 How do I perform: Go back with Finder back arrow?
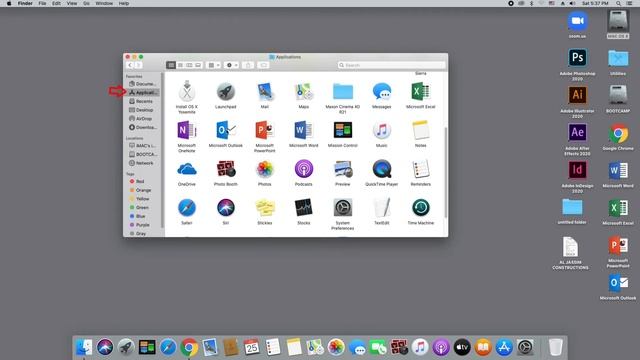click(x=130, y=65)
